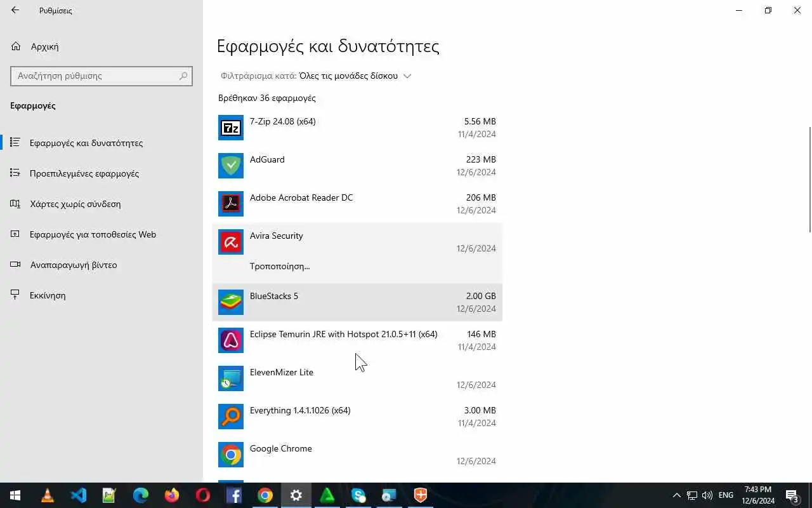This screenshot has height=508, width=812.
Task: Click the AdGuard shield icon
Action: tap(231, 166)
